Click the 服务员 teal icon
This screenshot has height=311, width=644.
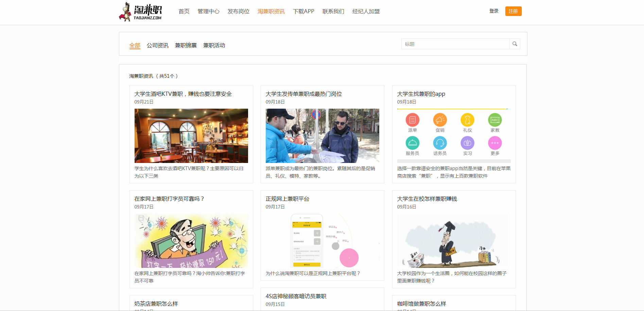click(413, 143)
